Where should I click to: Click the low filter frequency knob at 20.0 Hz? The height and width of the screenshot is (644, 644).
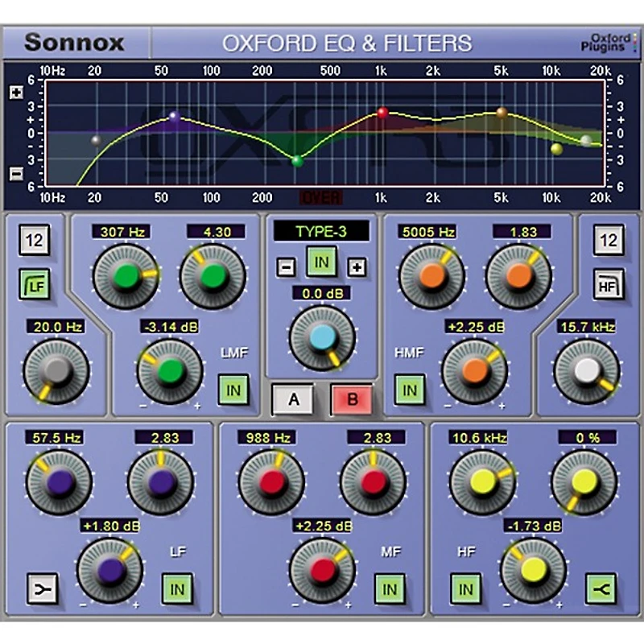pos(56,371)
